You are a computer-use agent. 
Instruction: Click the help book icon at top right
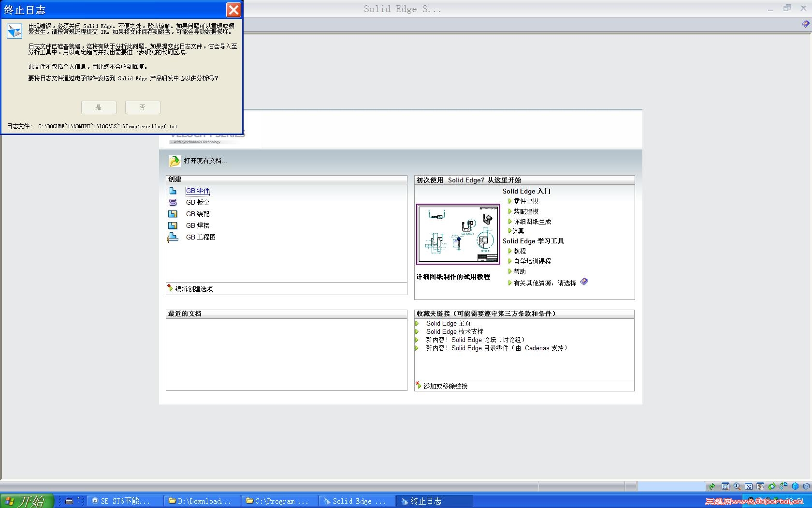point(805,24)
